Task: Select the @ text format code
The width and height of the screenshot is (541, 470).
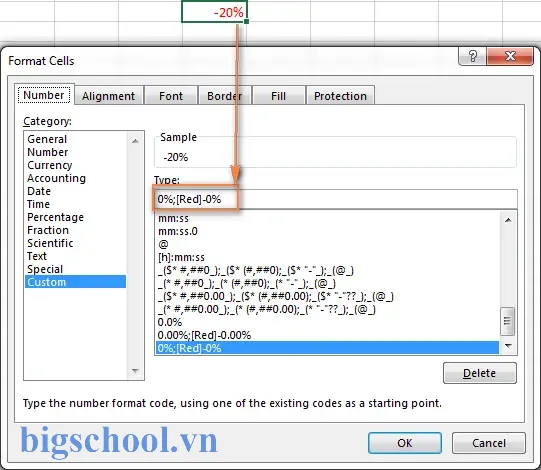Action: pos(327,244)
